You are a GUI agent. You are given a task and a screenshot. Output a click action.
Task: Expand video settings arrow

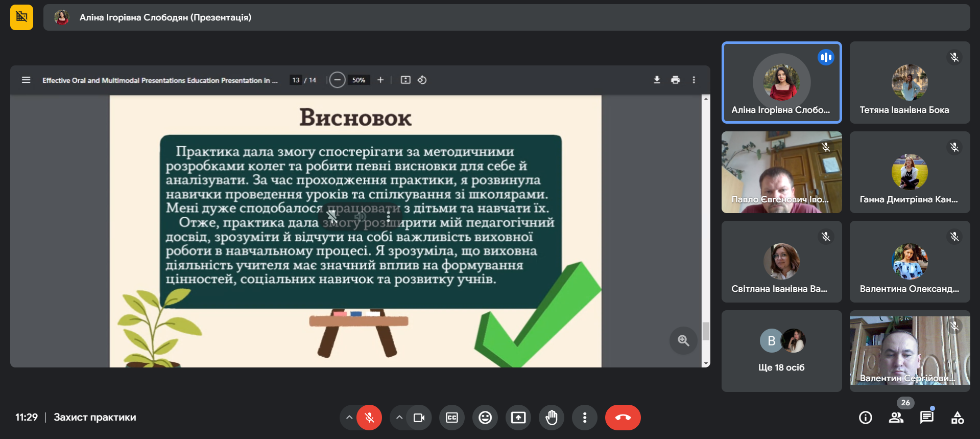[399, 418]
